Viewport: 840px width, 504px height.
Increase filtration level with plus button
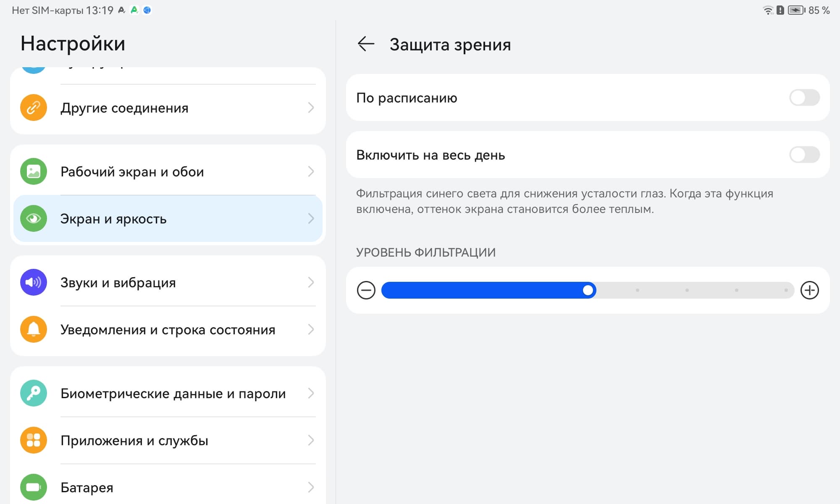[809, 290]
